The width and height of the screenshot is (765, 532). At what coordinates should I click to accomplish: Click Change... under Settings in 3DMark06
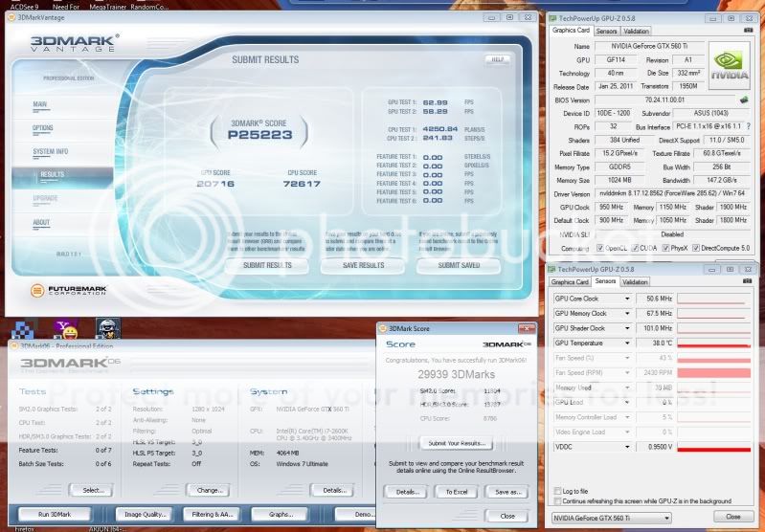click(209, 490)
